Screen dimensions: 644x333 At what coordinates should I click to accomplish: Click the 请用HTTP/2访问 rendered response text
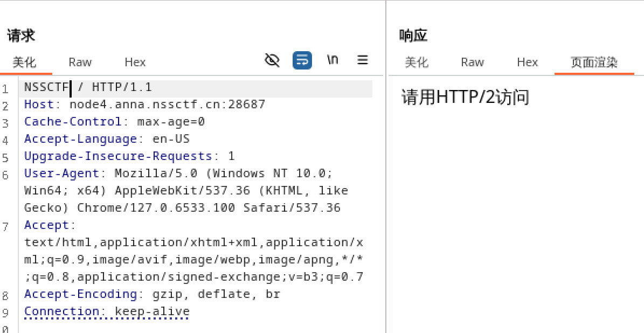click(463, 97)
